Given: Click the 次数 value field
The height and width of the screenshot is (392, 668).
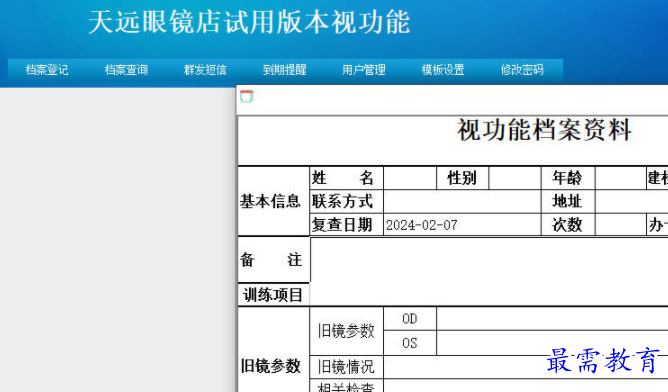Looking at the screenshot, I should point(620,225).
